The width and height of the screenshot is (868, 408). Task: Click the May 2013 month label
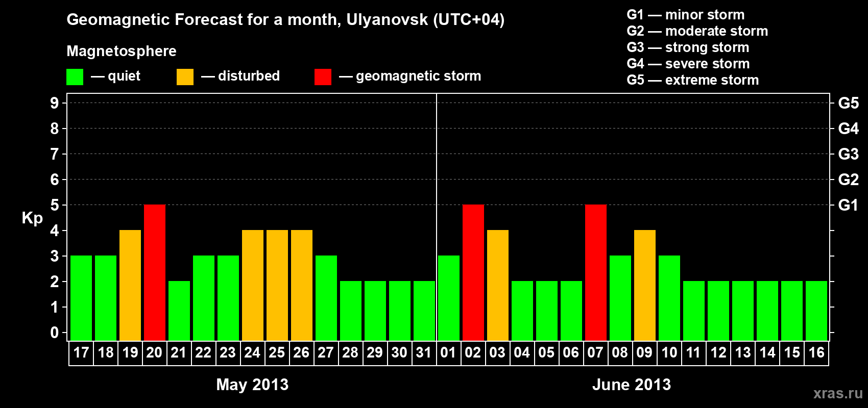[252, 385]
